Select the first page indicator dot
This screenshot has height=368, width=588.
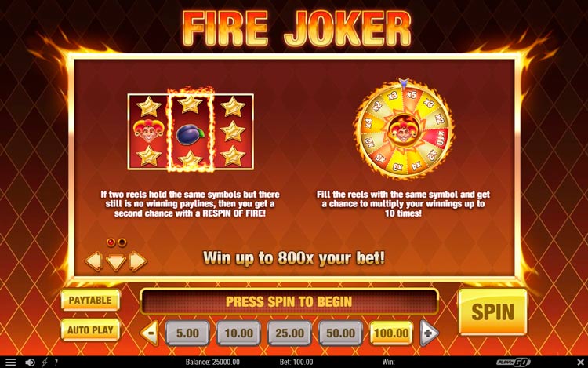[111, 242]
